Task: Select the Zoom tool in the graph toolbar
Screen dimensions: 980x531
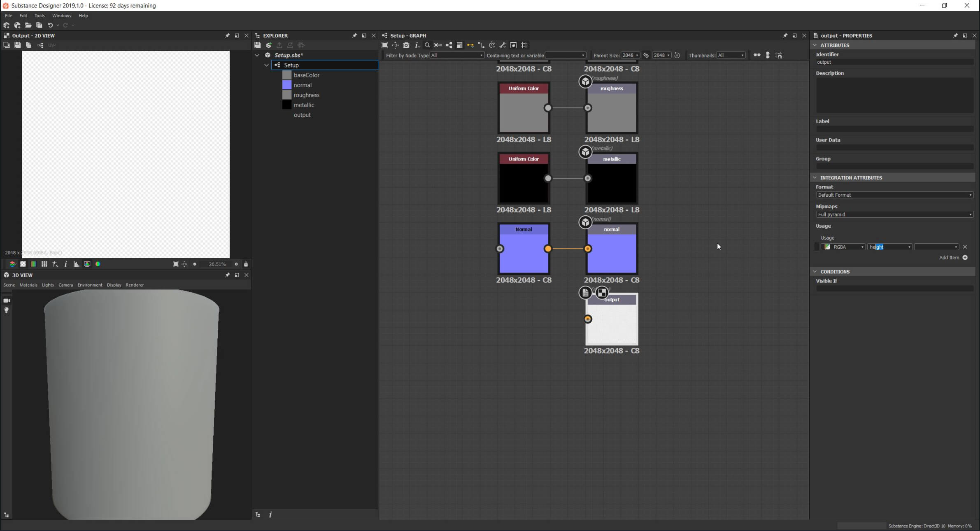Action: [x=428, y=45]
